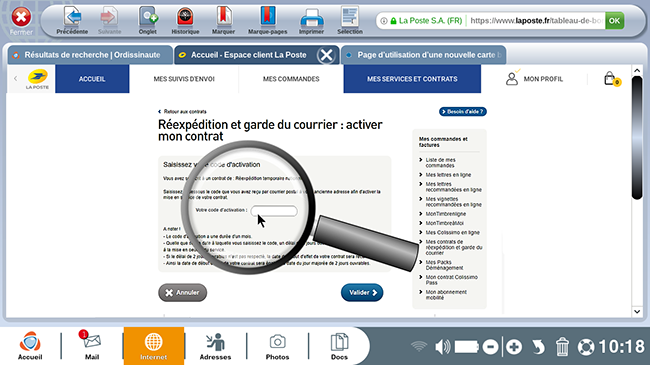
Task: Open Accueil in bottom bar
Action: click(x=30, y=345)
